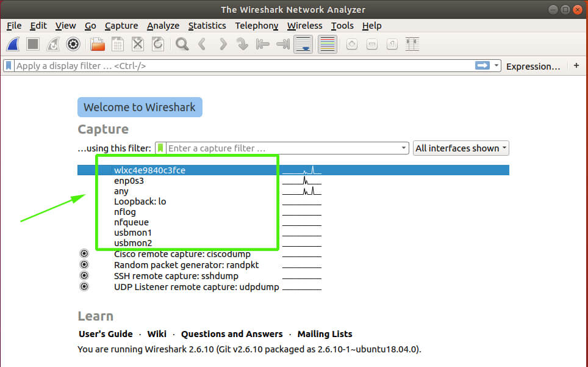This screenshot has width=588, height=367.
Task: Open the Mailing Lists link
Action: coord(324,334)
